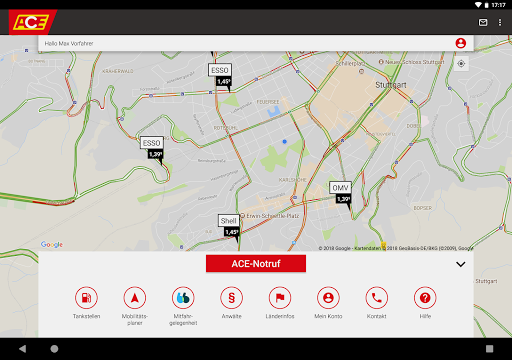
Task: Select the Mitfahrgelegenheit carpool icon
Action: tap(183, 298)
